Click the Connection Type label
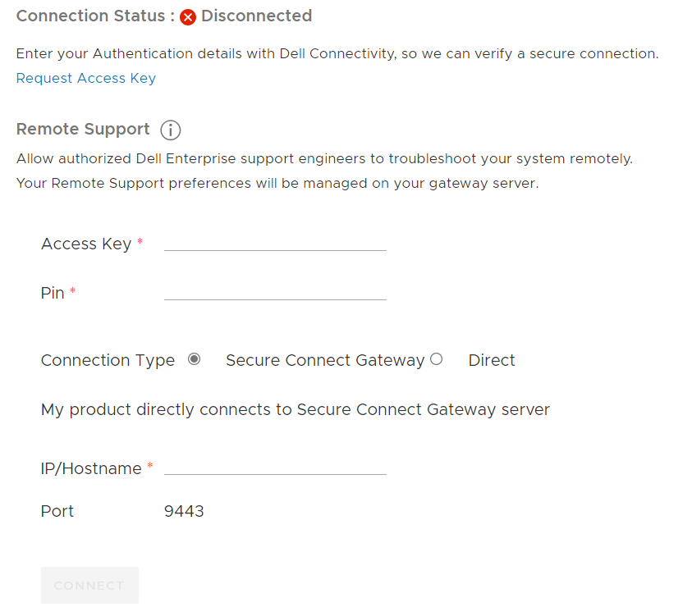 (x=108, y=360)
